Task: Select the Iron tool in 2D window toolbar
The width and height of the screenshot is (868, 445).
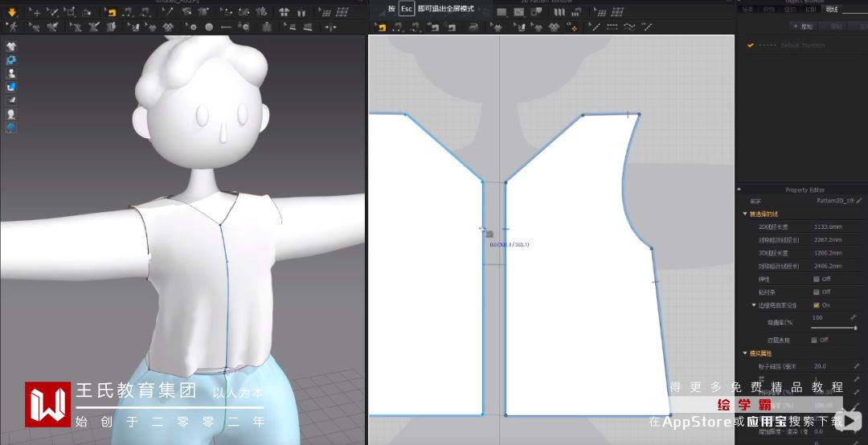Action: pyautogui.click(x=473, y=27)
